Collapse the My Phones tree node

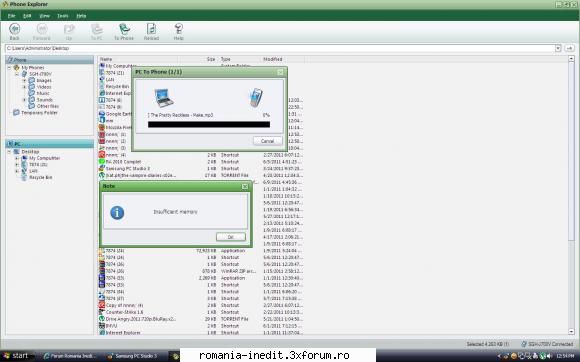9,68
